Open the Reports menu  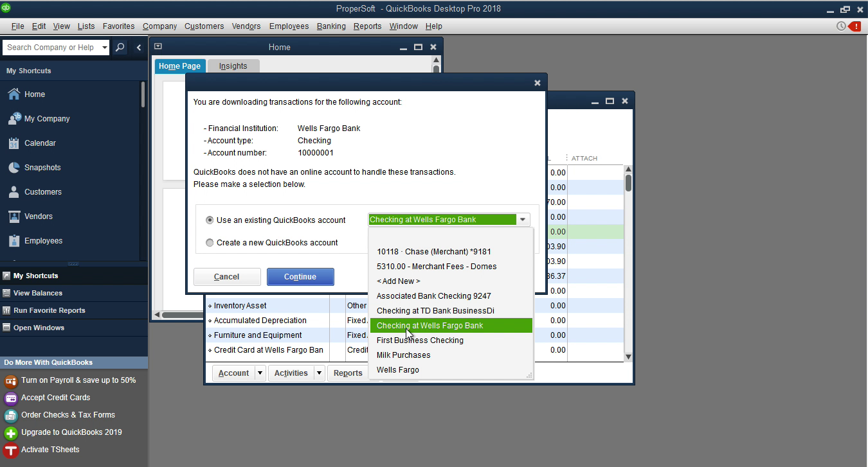point(368,26)
